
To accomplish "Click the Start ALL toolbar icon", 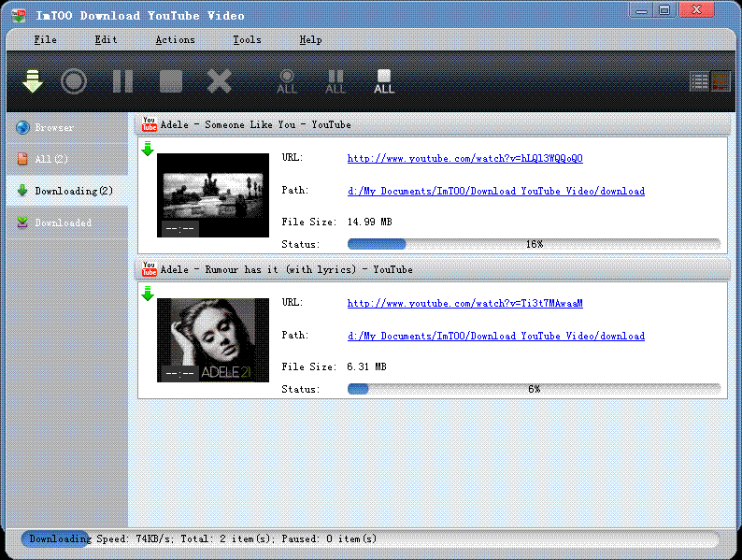I will pos(287,82).
